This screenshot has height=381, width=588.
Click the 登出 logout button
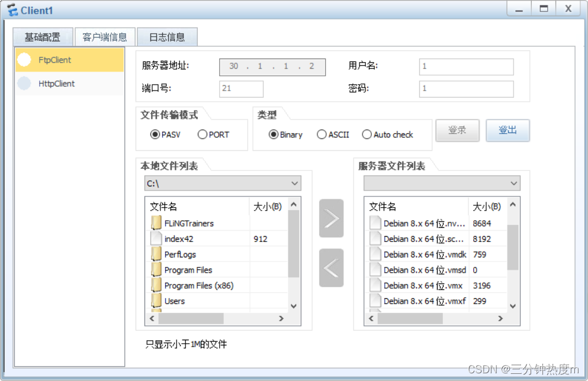click(507, 130)
